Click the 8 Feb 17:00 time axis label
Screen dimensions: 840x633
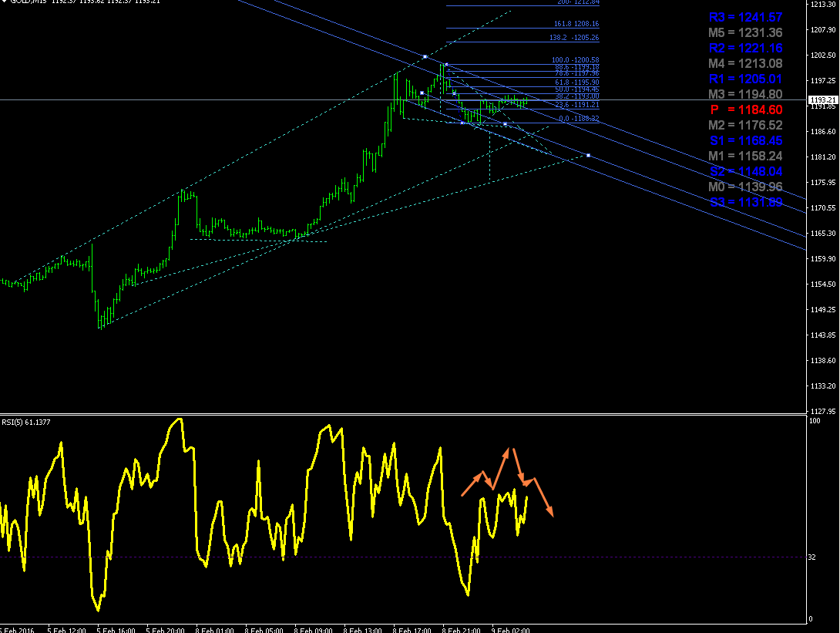[x=412, y=631]
